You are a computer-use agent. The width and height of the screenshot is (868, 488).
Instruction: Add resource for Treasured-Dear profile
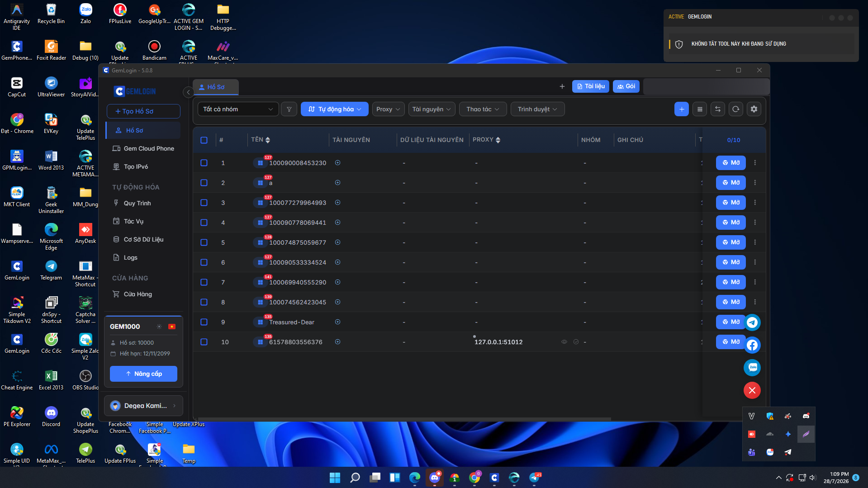coord(337,322)
